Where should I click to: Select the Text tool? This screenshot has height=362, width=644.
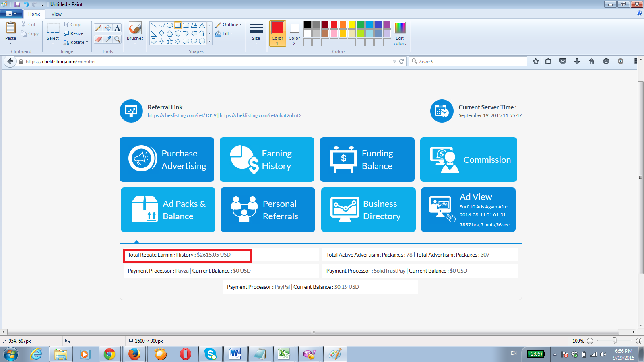point(117,28)
